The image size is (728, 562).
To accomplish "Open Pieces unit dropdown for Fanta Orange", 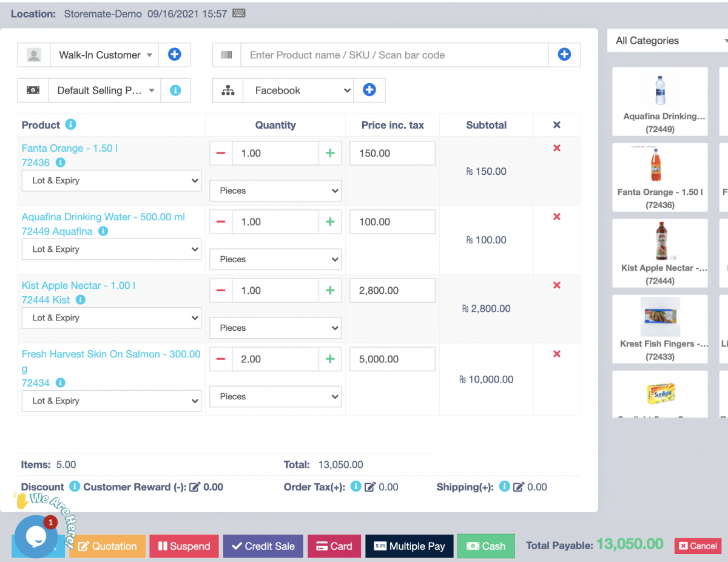I will (275, 191).
